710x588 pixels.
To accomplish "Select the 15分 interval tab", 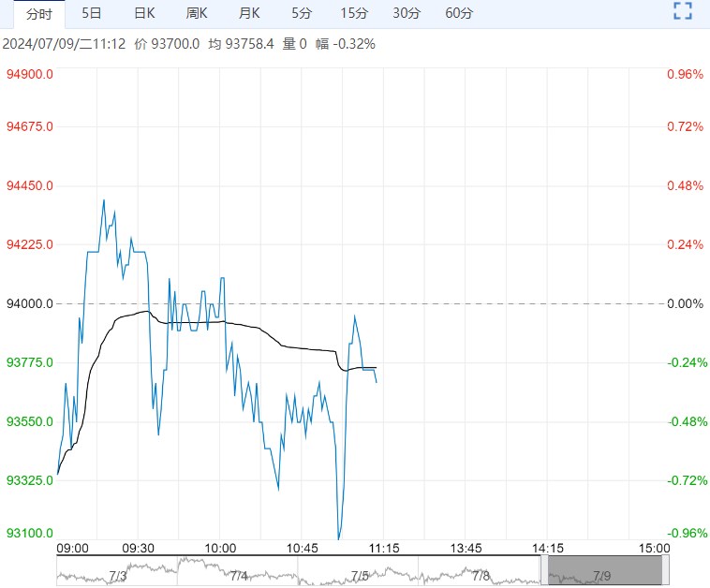I will pyautogui.click(x=354, y=13).
